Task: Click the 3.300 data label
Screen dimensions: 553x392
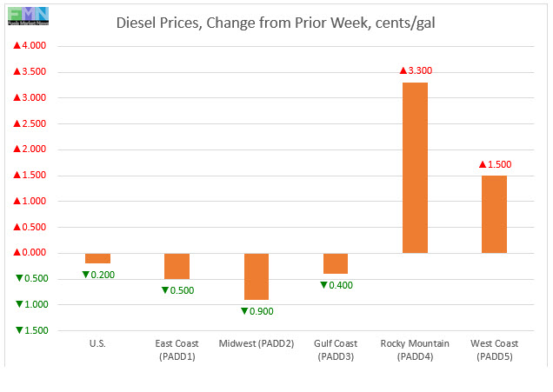Action: pyautogui.click(x=420, y=70)
